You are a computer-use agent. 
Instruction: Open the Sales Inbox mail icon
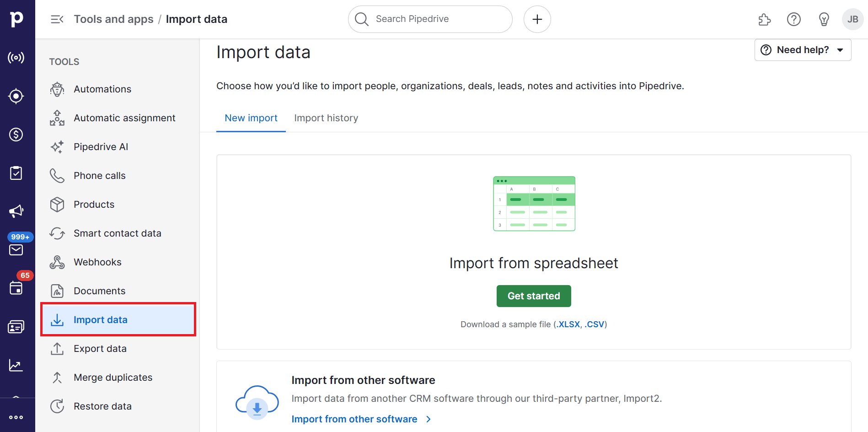click(16, 250)
